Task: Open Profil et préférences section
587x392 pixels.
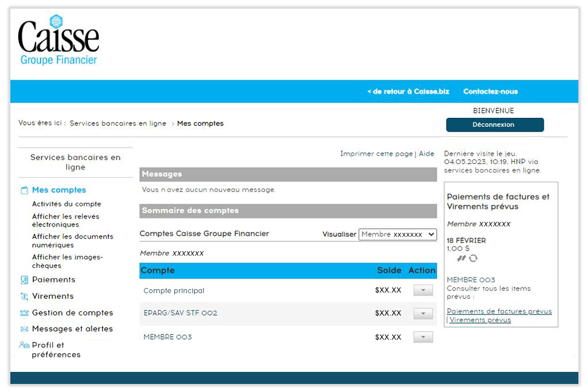Action: (x=56, y=349)
